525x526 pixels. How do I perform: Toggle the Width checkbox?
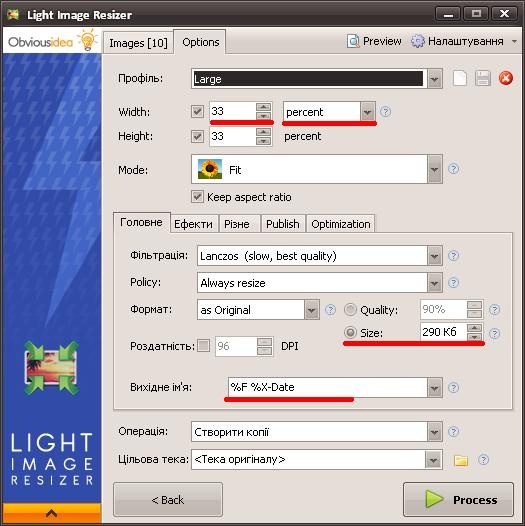pos(197,112)
